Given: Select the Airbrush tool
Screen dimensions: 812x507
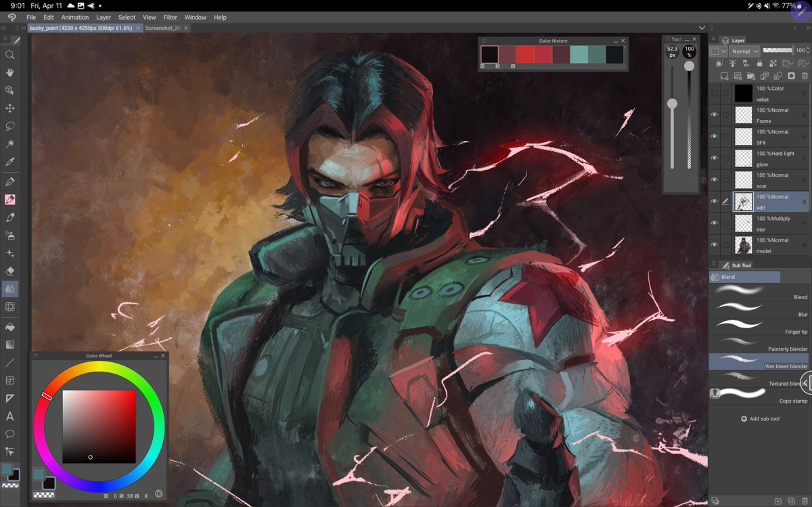Looking at the screenshot, I should (x=10, y=236).
